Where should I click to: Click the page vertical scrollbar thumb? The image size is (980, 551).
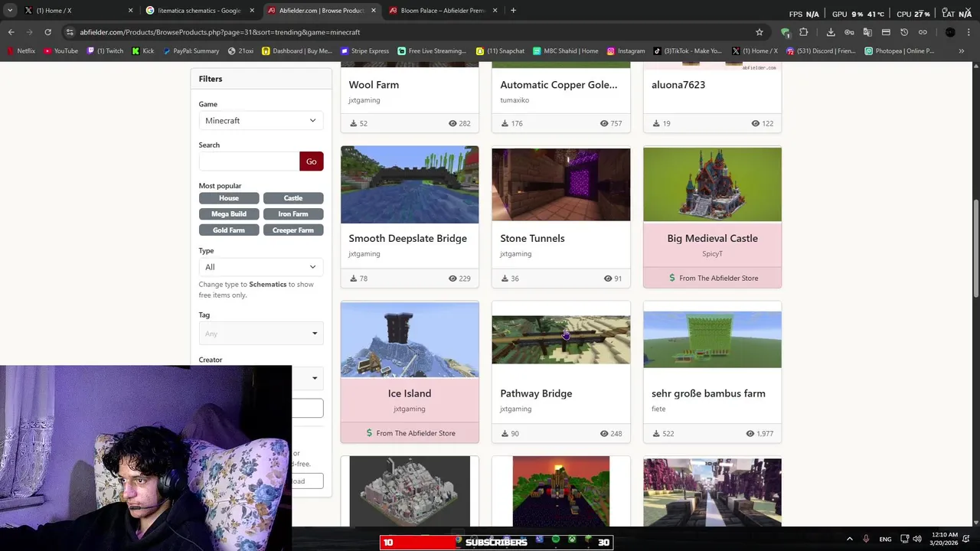pyautogui.click(x=975, y=249)
